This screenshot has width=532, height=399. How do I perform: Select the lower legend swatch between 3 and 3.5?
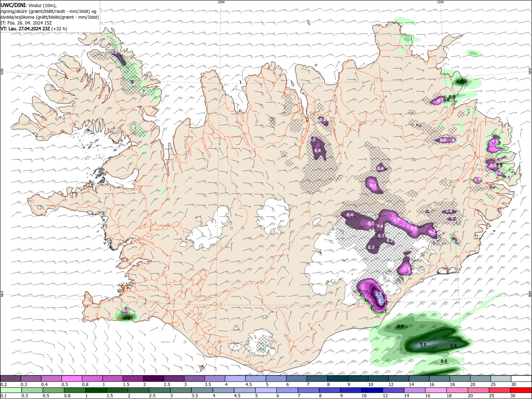coord(181,390)
